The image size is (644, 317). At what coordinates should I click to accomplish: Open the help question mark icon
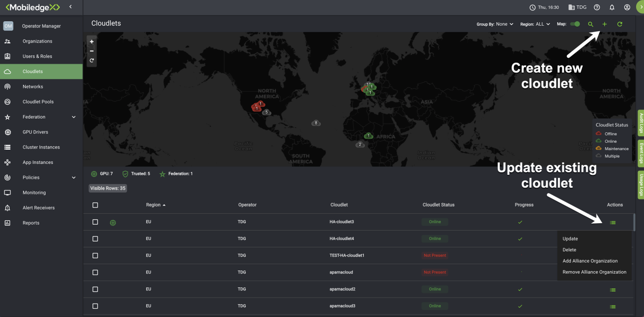click(597, 7)
